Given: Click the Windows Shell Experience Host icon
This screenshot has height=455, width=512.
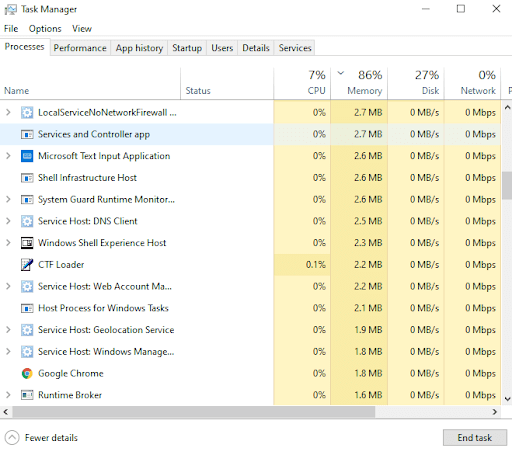Looking at the screenshot, I should pyautogui.click(x=27, y=243).
